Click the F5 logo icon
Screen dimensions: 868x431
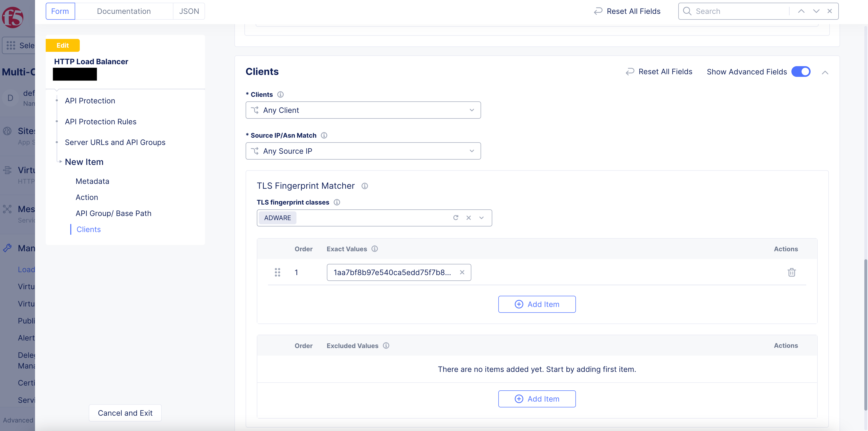12,18
